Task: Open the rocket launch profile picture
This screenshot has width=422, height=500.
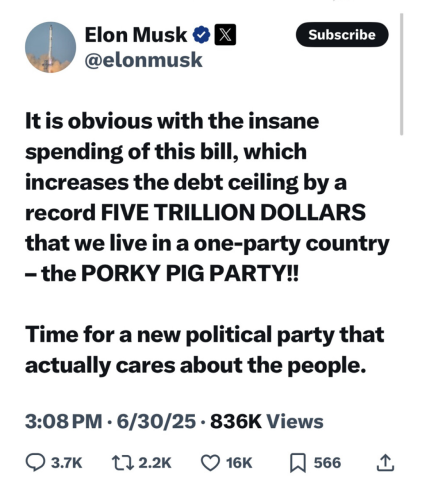Action: tap(50, 47)
